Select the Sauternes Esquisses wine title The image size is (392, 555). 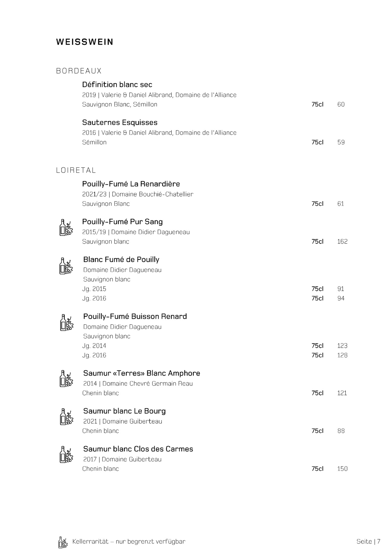click(x=120, y=122)
